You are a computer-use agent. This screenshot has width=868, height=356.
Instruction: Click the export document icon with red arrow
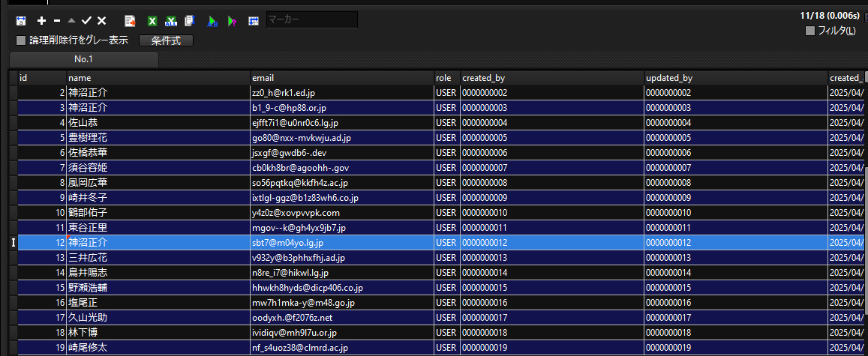pyautogui.click(x=130, y=21)
